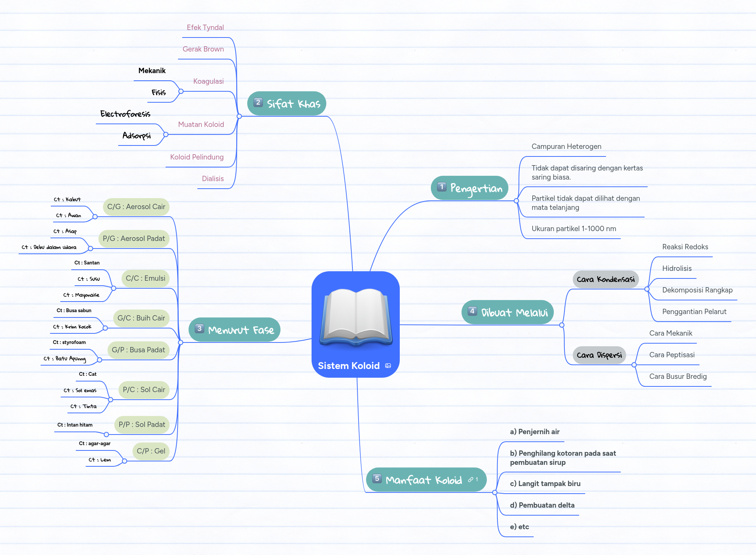Image resolution: width=756 pixels, height=555 pixels.
Task: Select the Dibuat Melalui topic node
Action: coord(508,312)
